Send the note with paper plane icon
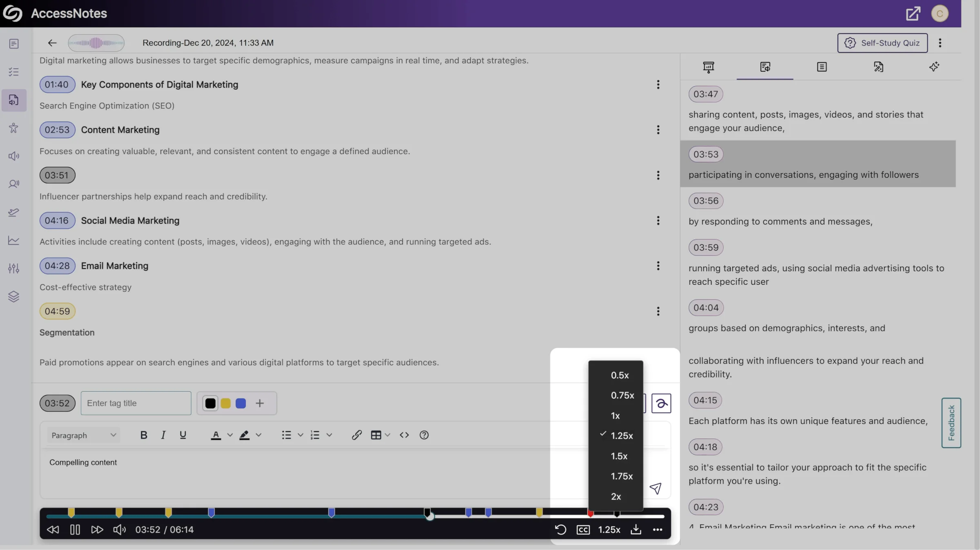 click(655, 488)
